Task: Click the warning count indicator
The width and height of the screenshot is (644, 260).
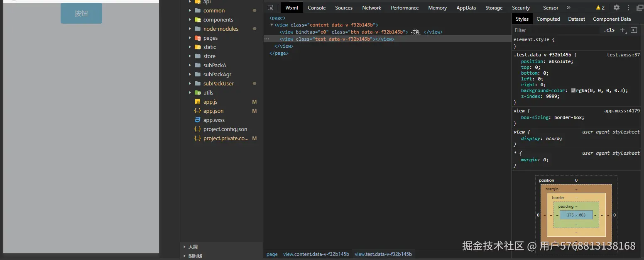Action: pyautogui.click(x=600, y=7)
